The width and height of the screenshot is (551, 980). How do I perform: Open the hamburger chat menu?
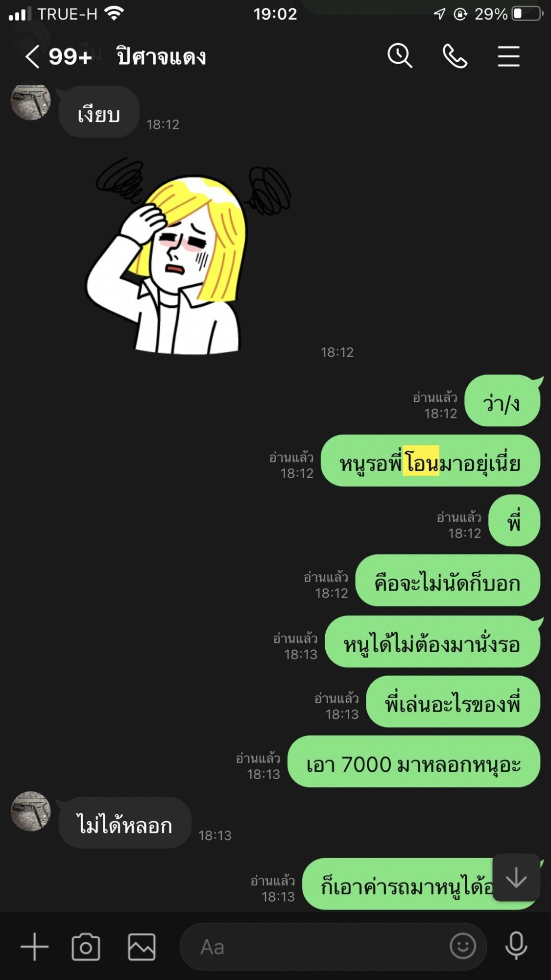[x=509, y=56]
